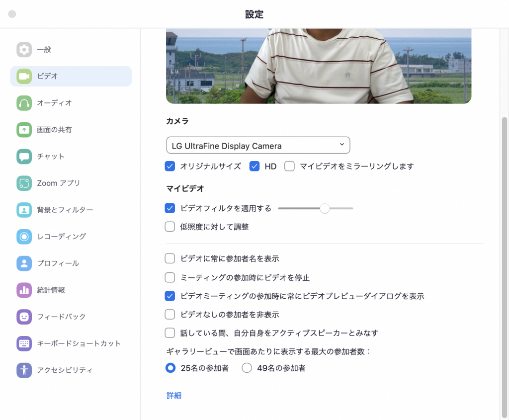Check ビデオに常に参加者名を表示

point(170,258)
